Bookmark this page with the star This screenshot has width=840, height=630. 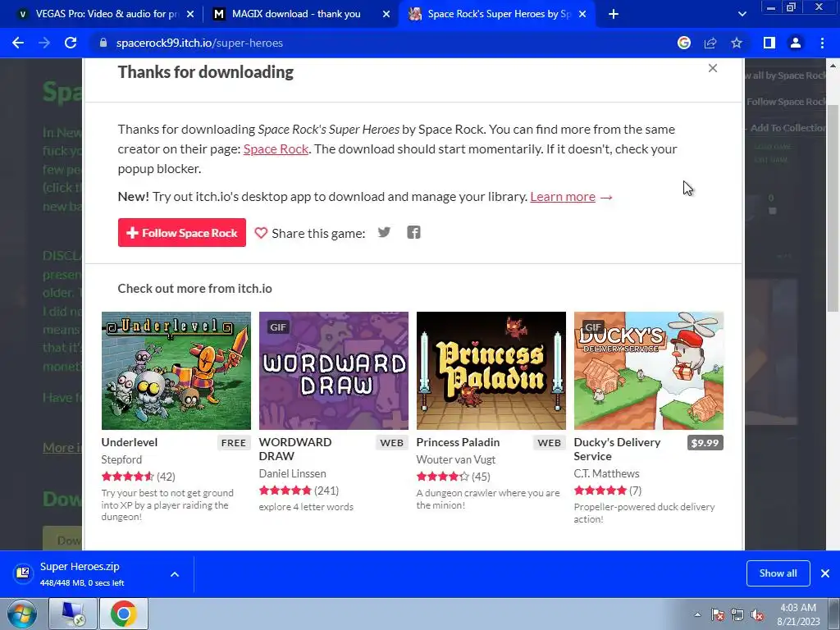tap(737, 43)
